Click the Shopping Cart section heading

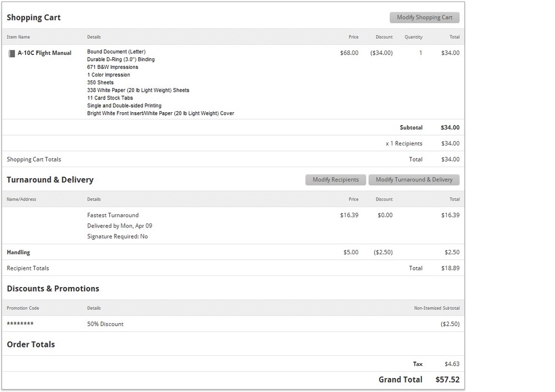(x=34, y=18)
